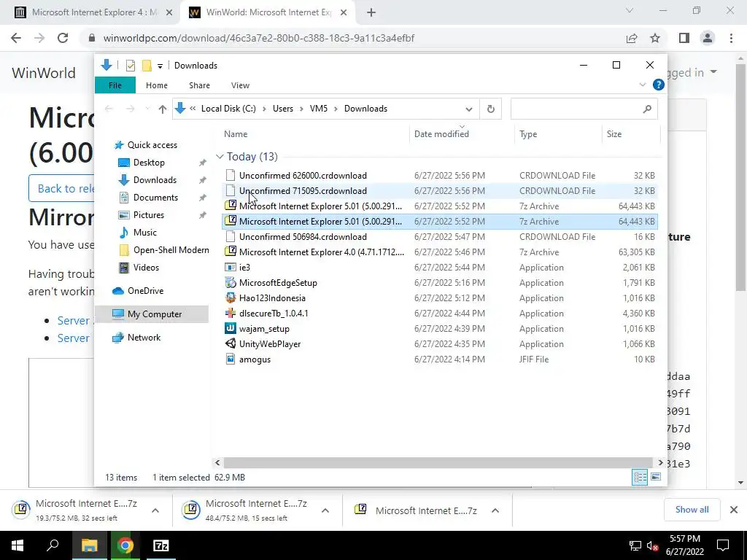Open Documents in navigation pane
Viewport: 747px width, 560px height.
(155, 198)
